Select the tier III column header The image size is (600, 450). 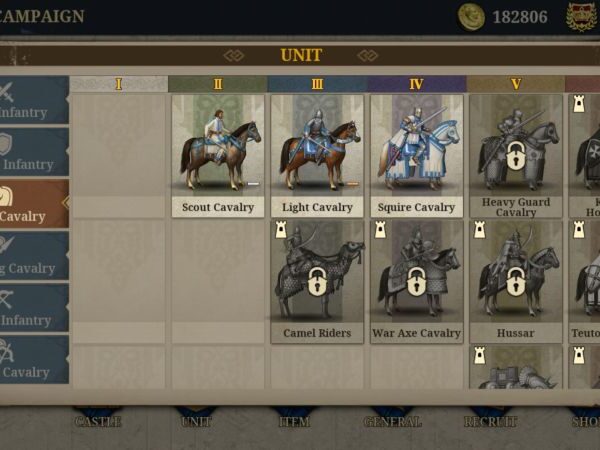[x=317, y=84]
